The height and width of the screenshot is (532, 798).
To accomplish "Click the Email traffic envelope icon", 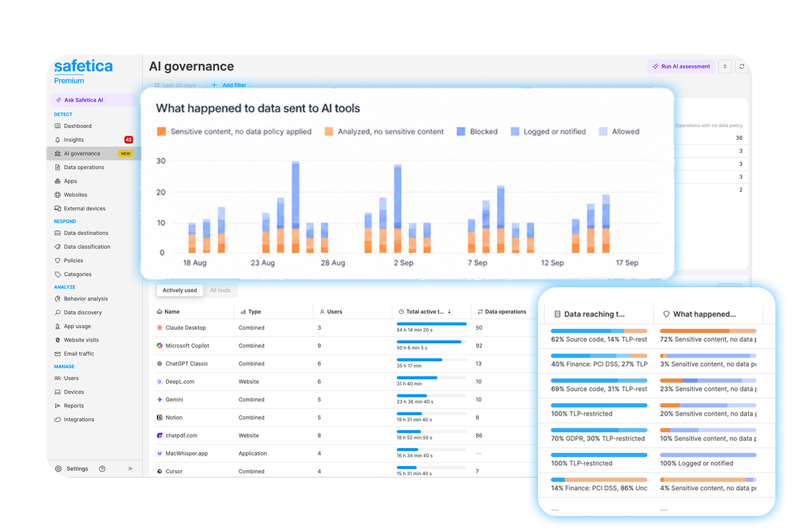I will coord(57,354).
